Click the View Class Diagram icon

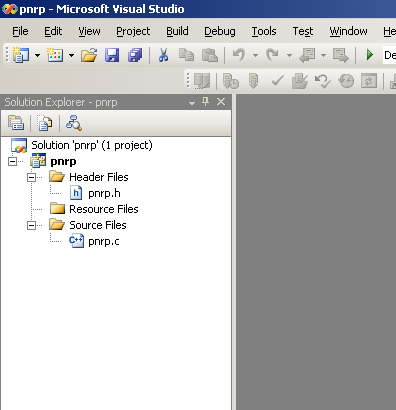[x=74, y=123]
